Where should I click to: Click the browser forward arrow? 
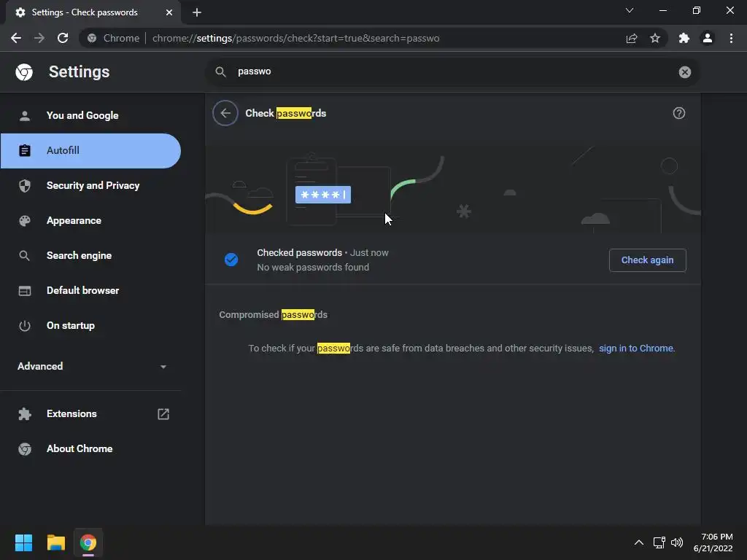click(x=39, y=38)
